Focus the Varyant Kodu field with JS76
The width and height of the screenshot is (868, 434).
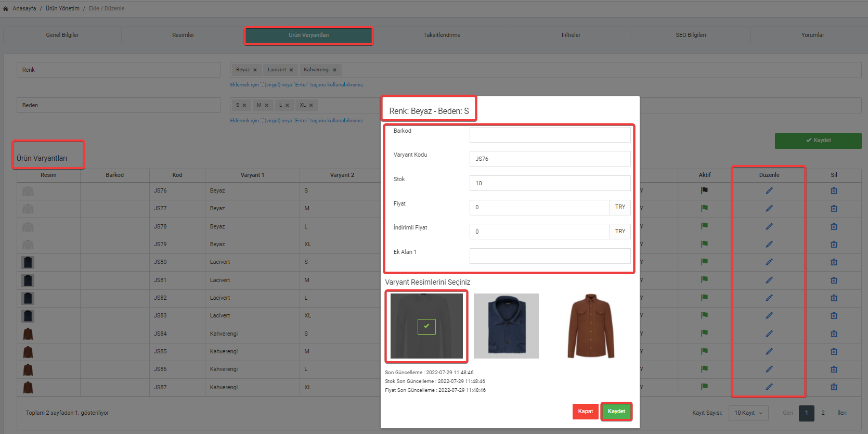coord(550,159)
